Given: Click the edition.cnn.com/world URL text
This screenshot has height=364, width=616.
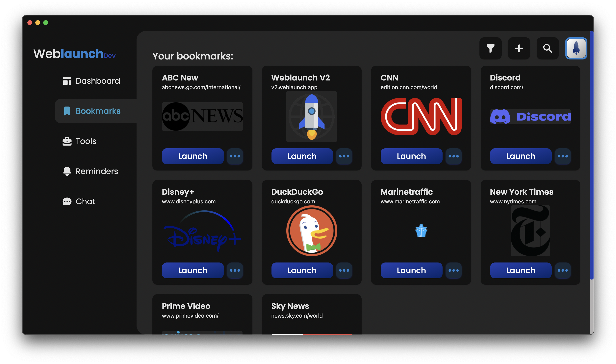Looking at the screenshot, I should pyautogui.click(x=409, y=87).
